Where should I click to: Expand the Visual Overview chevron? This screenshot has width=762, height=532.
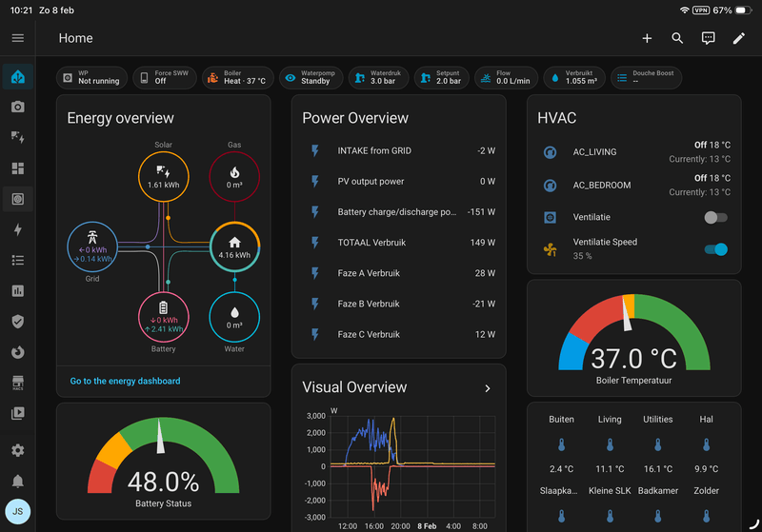(x=488, y=388)
